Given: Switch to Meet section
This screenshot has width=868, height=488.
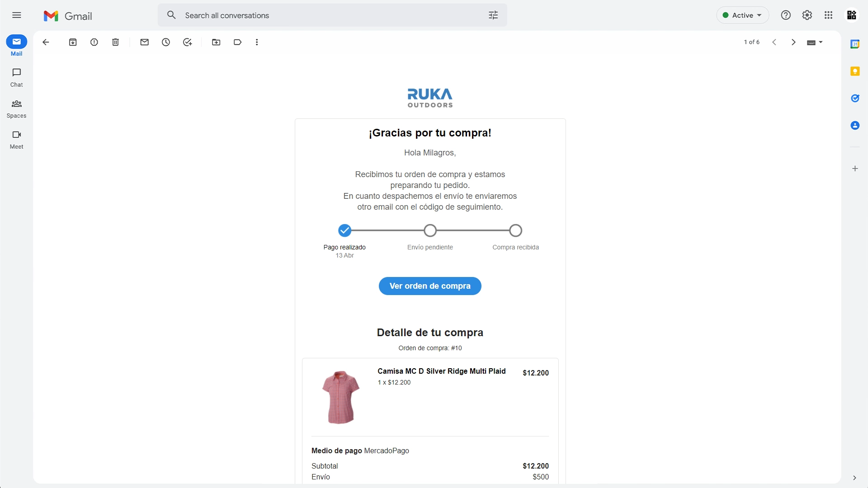Looking at the screenshot, I should [17, 140].
